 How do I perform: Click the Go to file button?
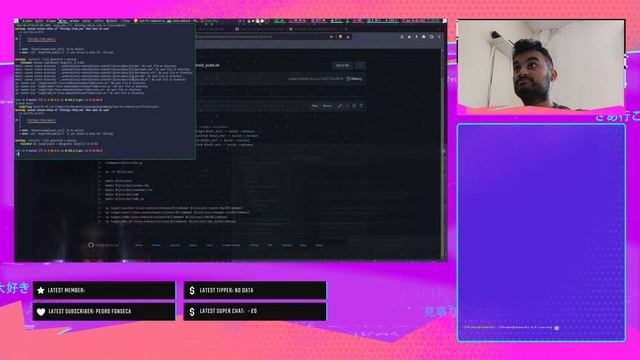pos(342,65)
